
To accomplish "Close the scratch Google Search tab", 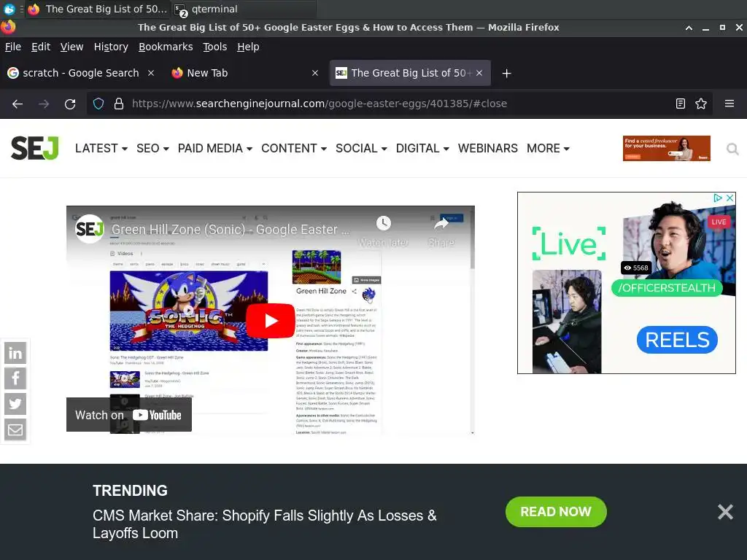I will pyautogui.click(x=150, y=73).
